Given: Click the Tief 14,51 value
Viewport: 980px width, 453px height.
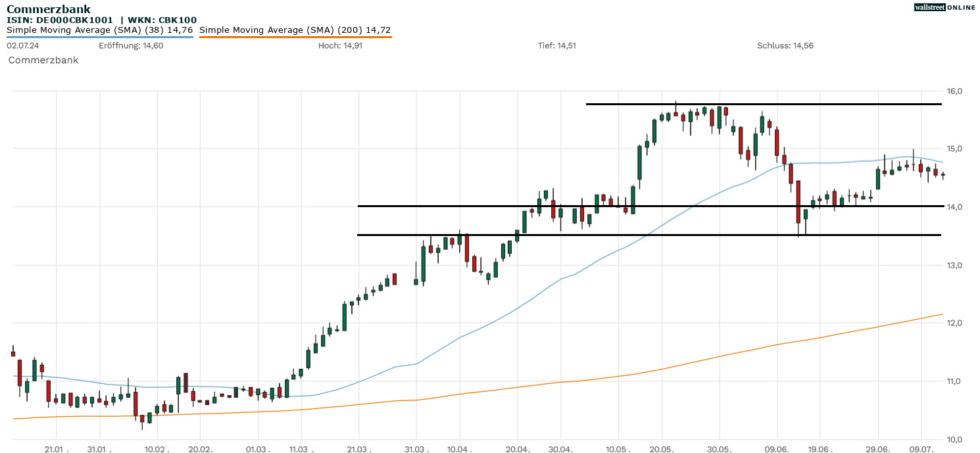Looking at the screenshot, I should coord(556,45).
